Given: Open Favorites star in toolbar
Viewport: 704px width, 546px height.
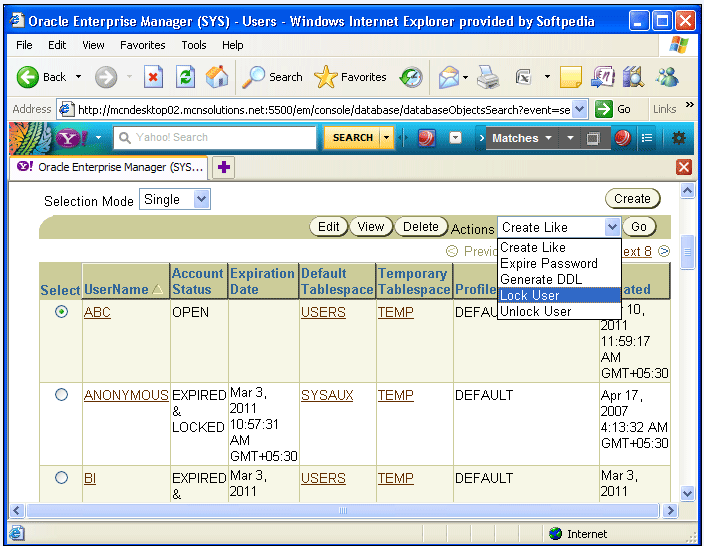Looking at the screenshot, I should [326, 77].
